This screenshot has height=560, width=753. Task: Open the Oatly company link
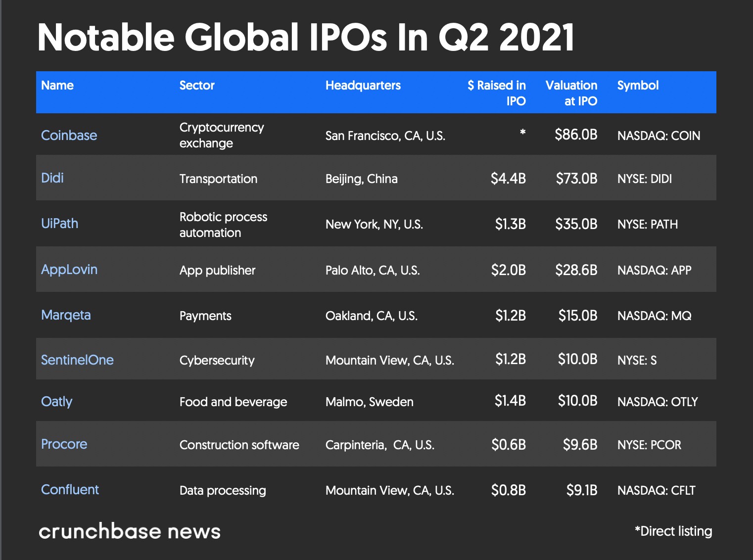56,402
